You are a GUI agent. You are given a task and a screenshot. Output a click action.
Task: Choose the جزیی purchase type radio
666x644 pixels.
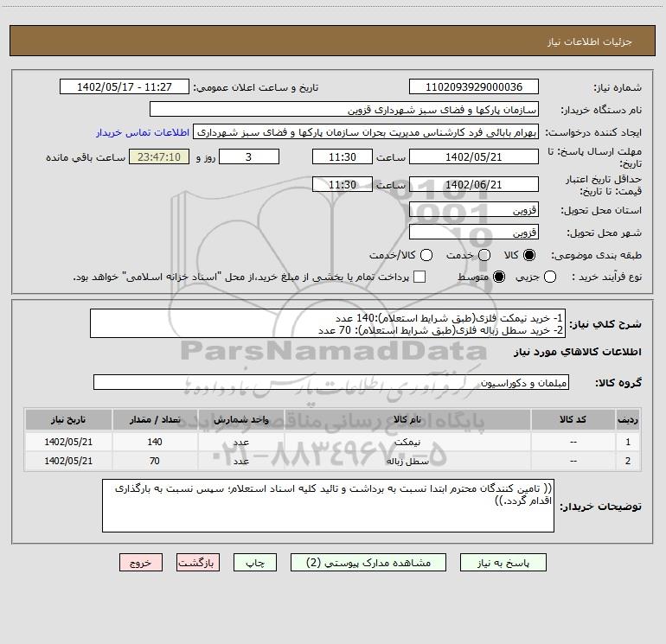[x=550, y=277]
